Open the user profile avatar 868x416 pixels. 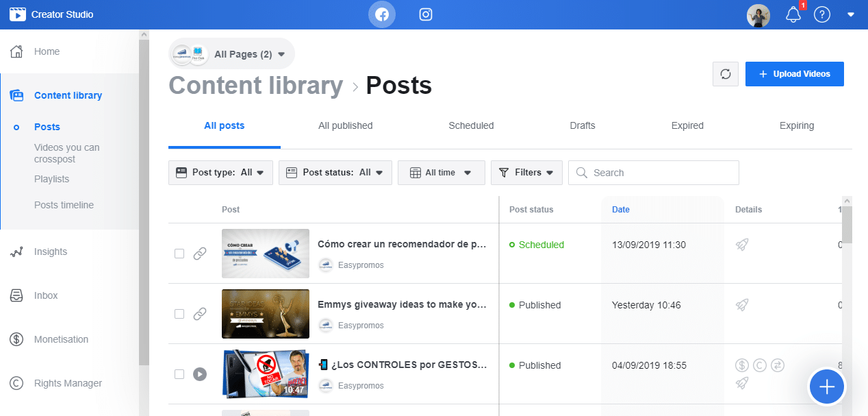click(758, 15)
